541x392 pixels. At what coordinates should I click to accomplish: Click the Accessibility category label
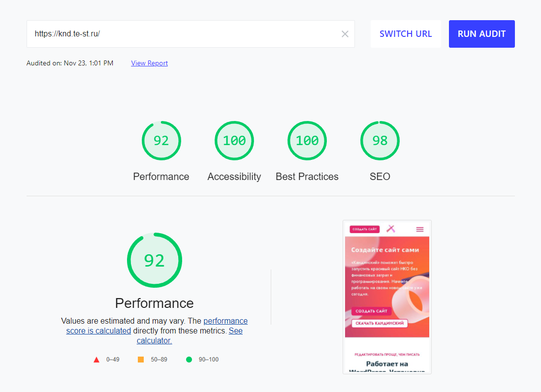pos(234,177)
